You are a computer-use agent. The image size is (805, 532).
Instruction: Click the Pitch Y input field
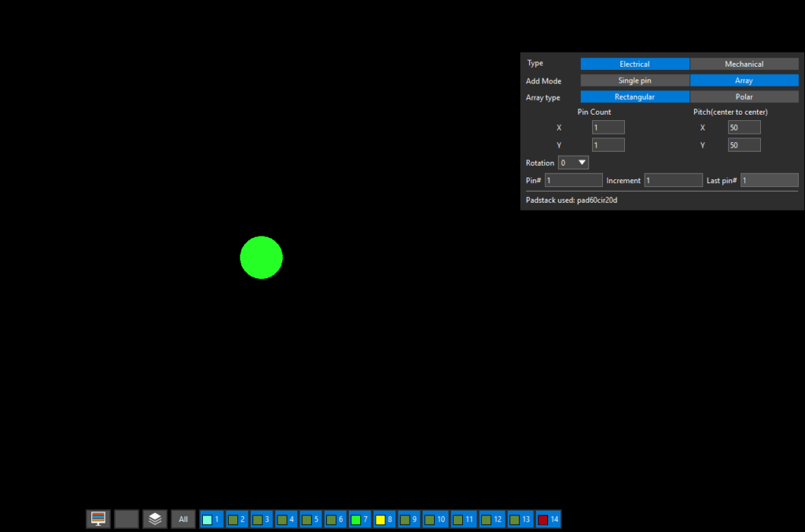[x=744, y=145]
